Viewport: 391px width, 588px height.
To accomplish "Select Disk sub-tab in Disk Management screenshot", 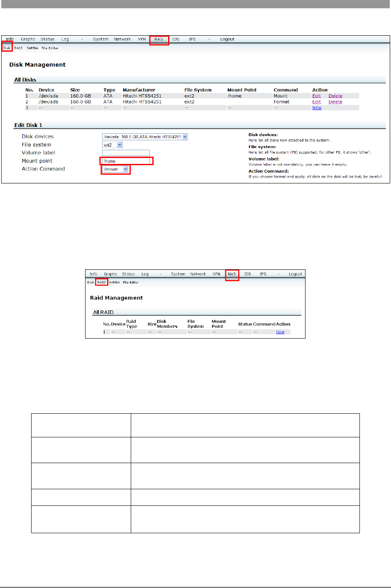I will tap(7, 48).
